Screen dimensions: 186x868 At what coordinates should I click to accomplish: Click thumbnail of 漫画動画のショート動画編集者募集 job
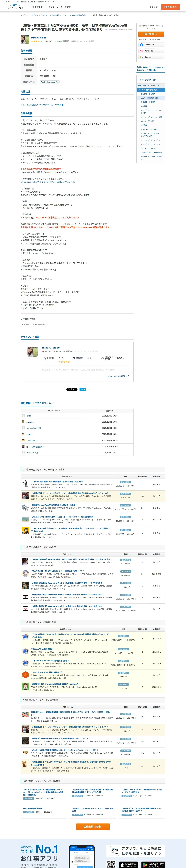[x=25, y=714]
